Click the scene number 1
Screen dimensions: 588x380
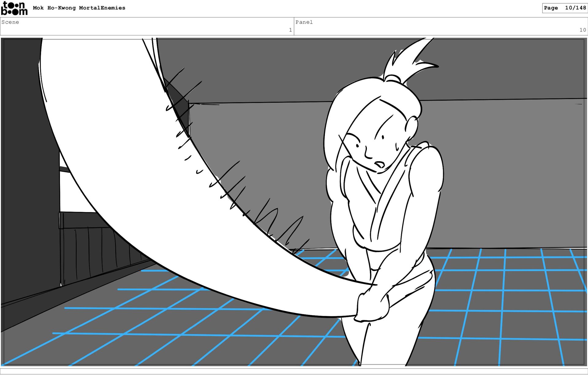[290, 30]
